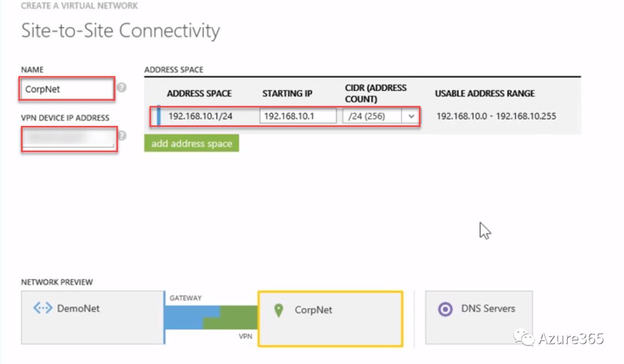Click the Azure365 watermark text

(570, 338)
